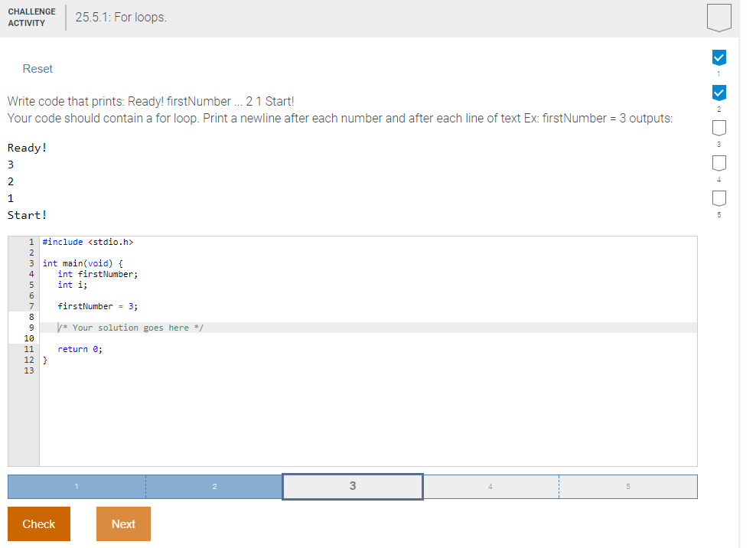Select progress step 2 in the bottom bar
This screenshot has width=756, height=548.
click(x=214, y=486)
